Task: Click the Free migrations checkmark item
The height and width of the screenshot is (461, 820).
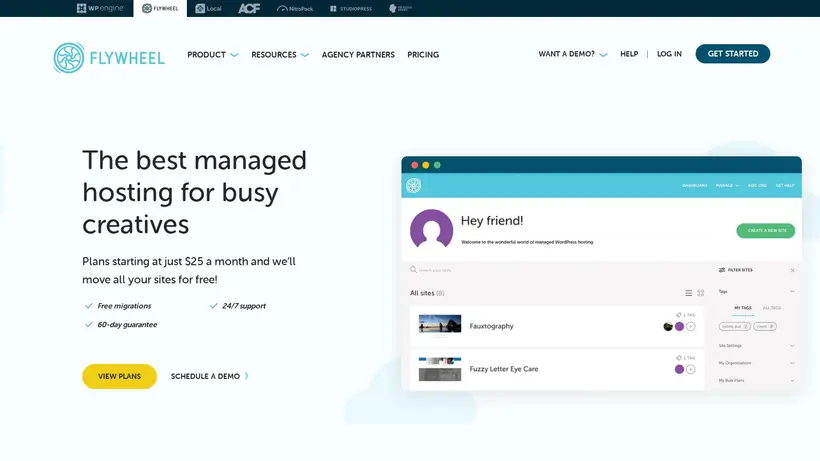Action: coord(118,306)
